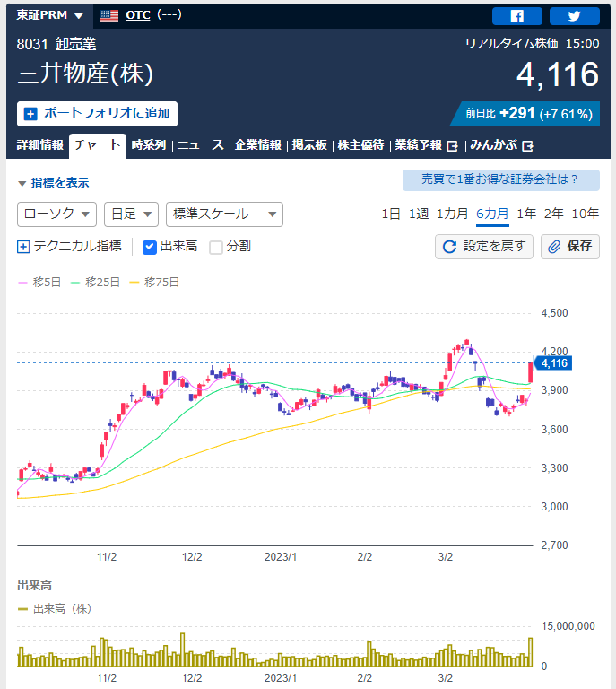Viewport: 616px width, 689px height.
Task: Select 10年 chart range
Action: (x=586, y=214)
